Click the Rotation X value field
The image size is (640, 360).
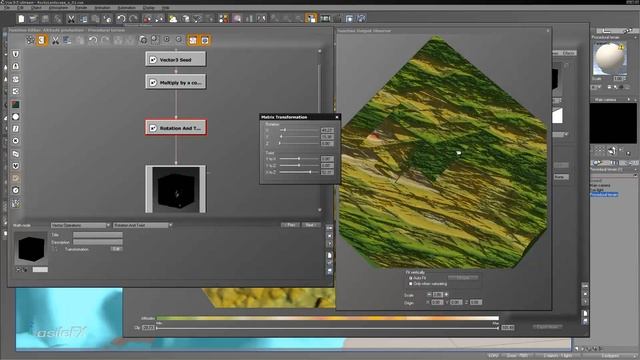pos(327,130)
